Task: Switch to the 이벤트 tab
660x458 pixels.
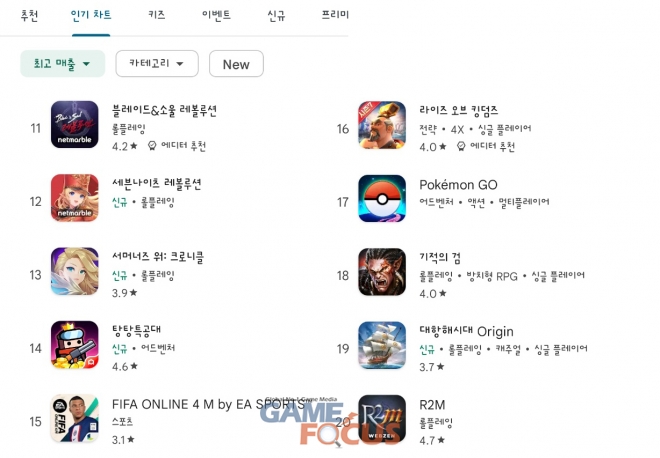Action: [x=216, y=15]
